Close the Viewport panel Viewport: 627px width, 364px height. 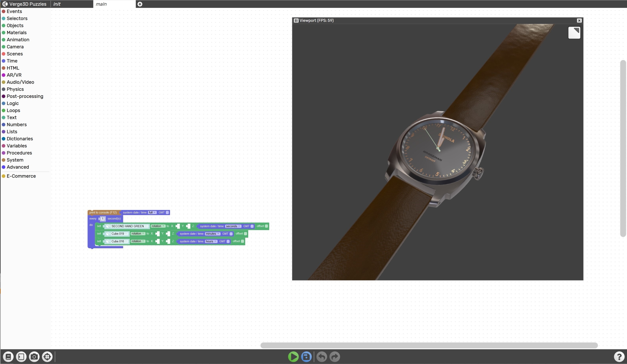coord(579,20)
